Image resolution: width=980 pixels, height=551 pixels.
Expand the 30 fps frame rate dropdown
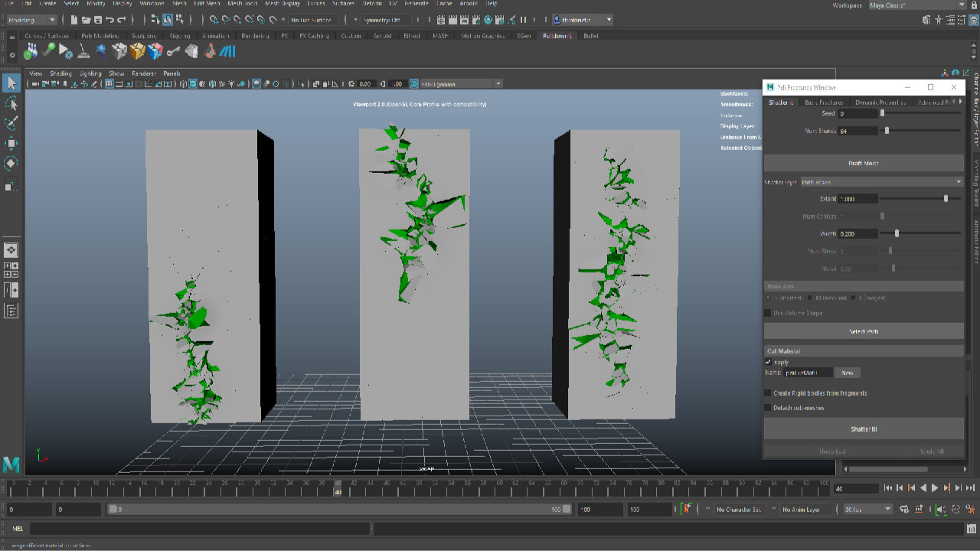[x=867, y=510]
